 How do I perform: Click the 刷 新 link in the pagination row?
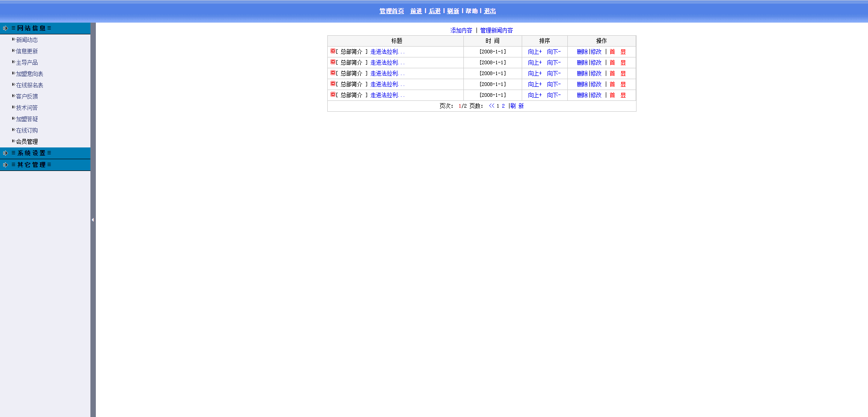517,106
